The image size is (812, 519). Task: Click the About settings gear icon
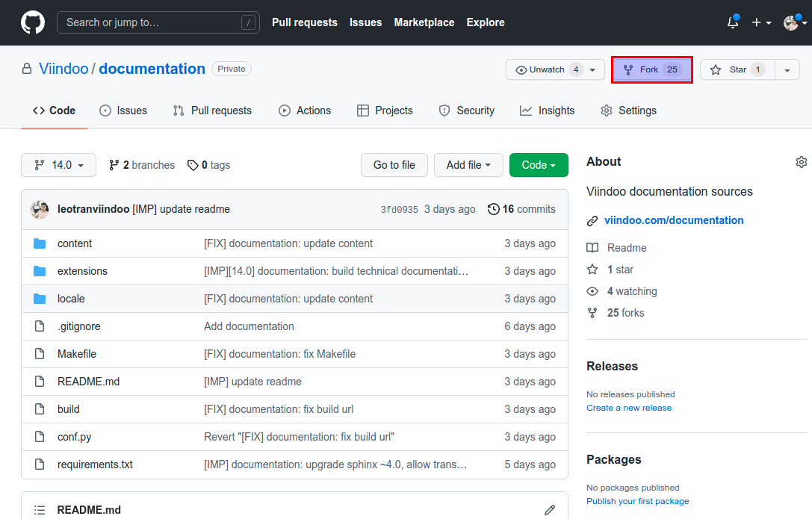(801, 162)
